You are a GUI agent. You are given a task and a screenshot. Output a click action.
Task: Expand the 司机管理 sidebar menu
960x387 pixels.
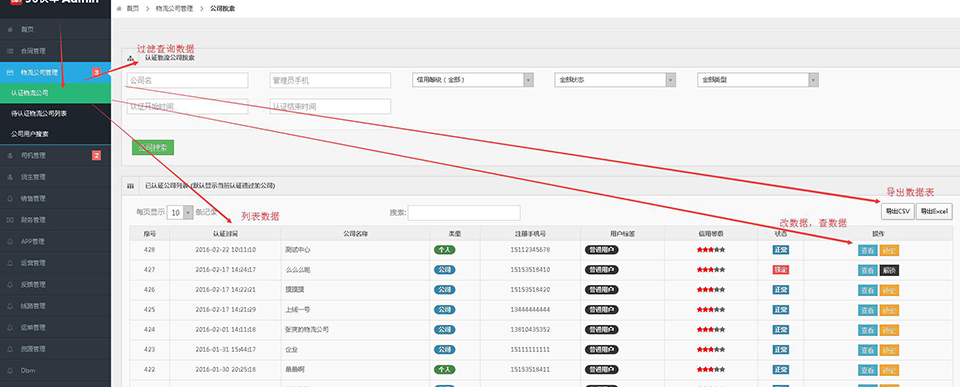point(55,156)
